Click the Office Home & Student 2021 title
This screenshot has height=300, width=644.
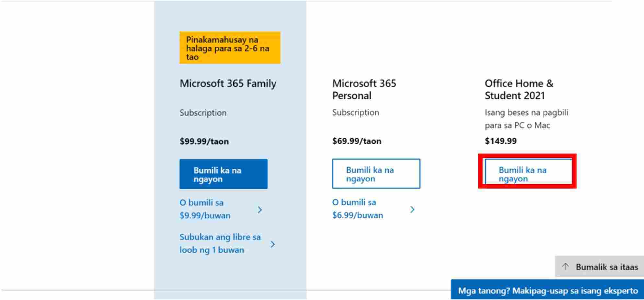coord(519,89)
